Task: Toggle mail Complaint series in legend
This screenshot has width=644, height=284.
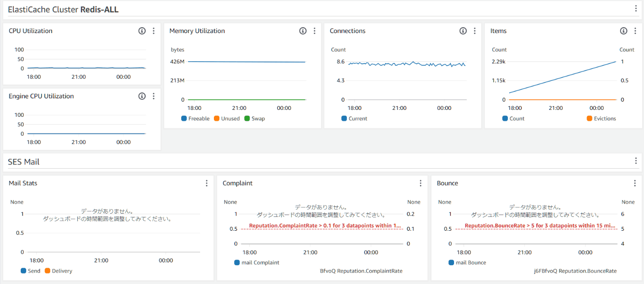Action: click(257, 263)
